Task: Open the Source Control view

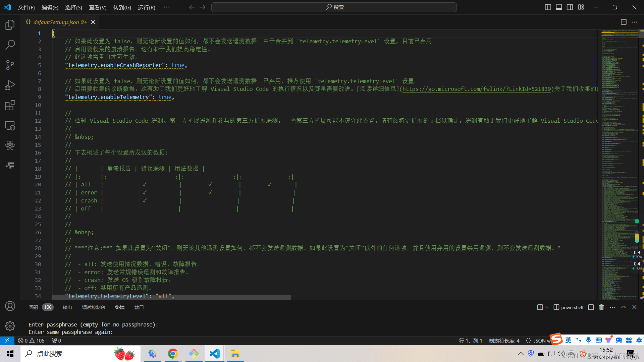Action: 10,65
